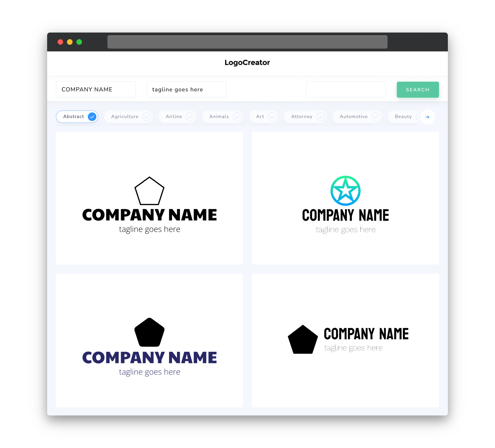This screenshot has height=448, width=495.
Task: Click the Abstract category filter icon
Action: click(x=92, y=116)
